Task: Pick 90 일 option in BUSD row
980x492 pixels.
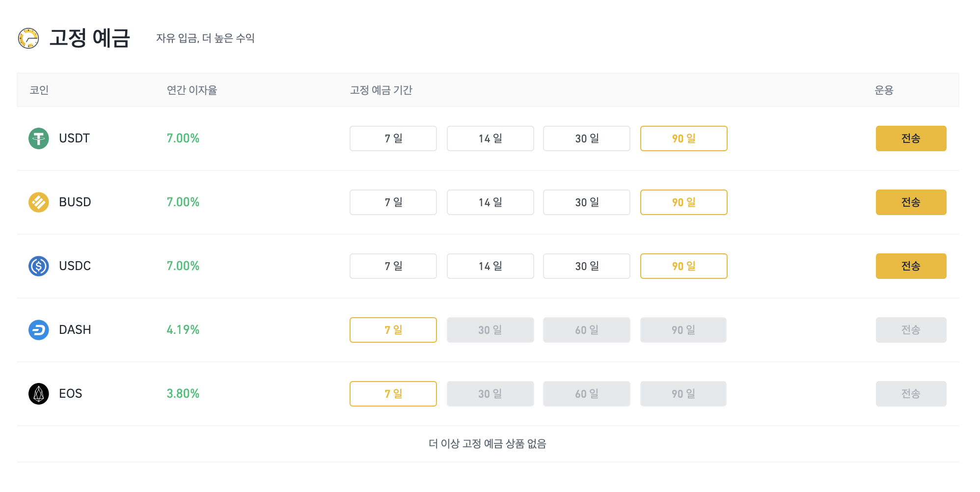Action: click(684, 202)
